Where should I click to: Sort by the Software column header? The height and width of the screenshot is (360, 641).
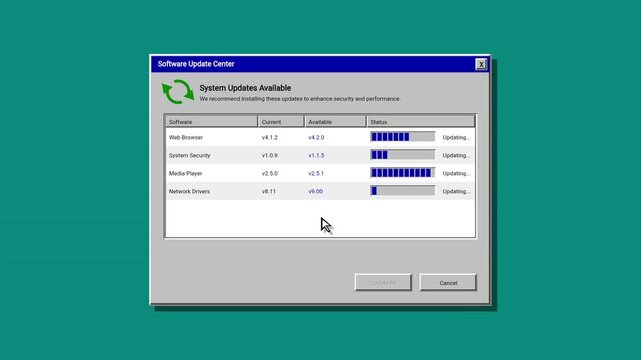(211, 122)
